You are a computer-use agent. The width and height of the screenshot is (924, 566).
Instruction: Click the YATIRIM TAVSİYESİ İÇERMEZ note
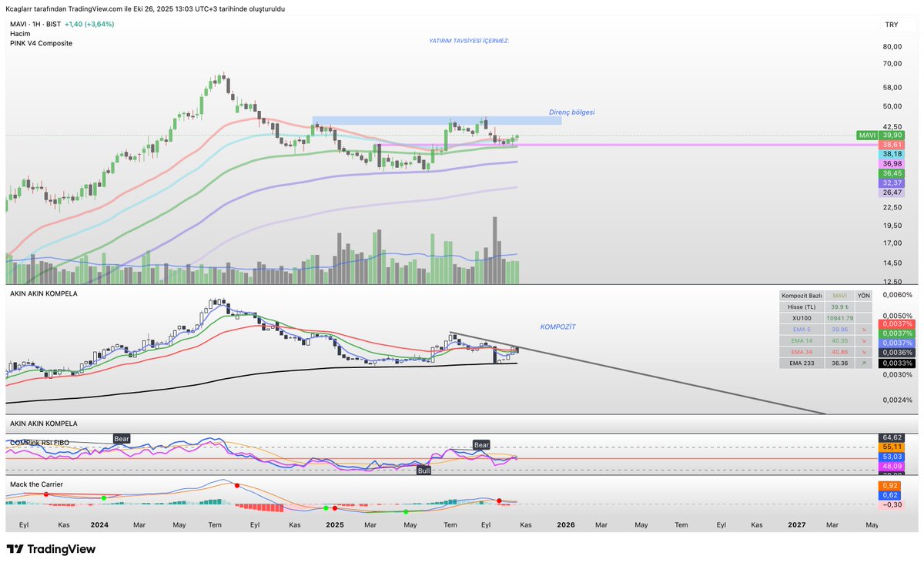(469, 40)
